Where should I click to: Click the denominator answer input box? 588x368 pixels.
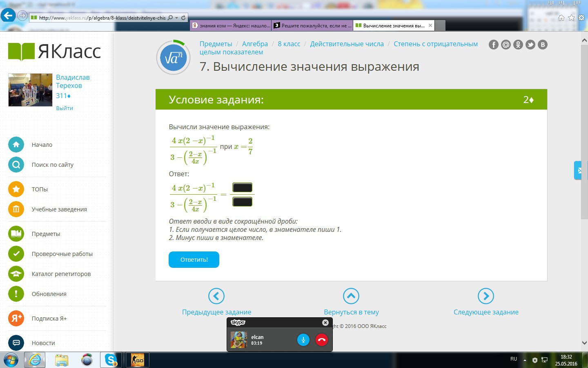[242, 202]
